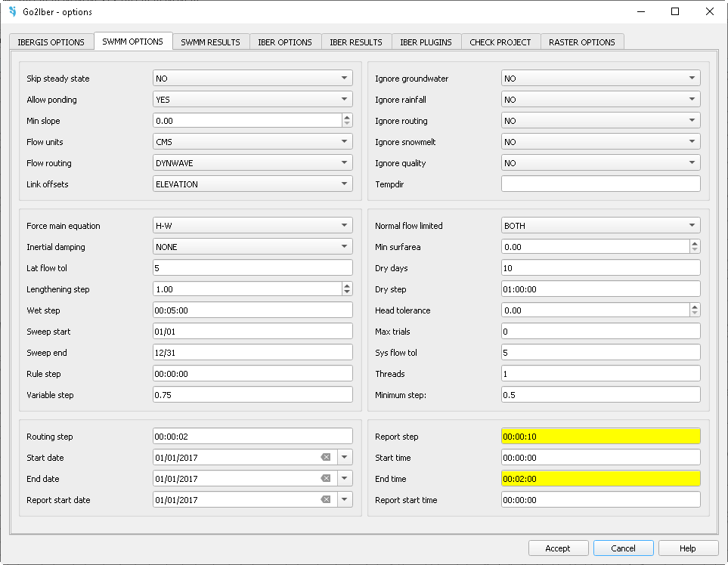
Task: Switch to the IBER OPTIONS tab
Action: pos(285,42)
